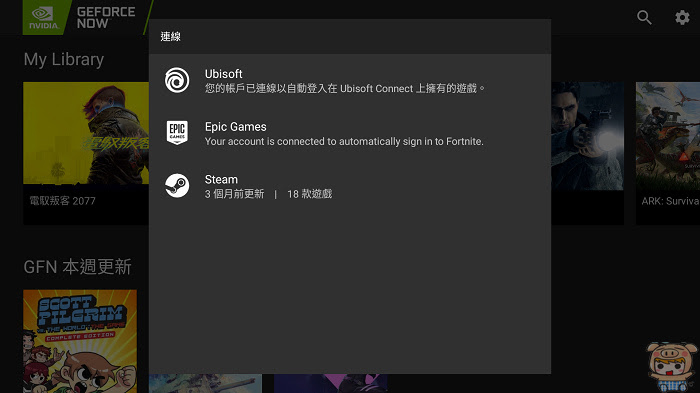Viewport: 700px width, 393px height.
Task: Open the settings gear icon
Action: point(682,17)
